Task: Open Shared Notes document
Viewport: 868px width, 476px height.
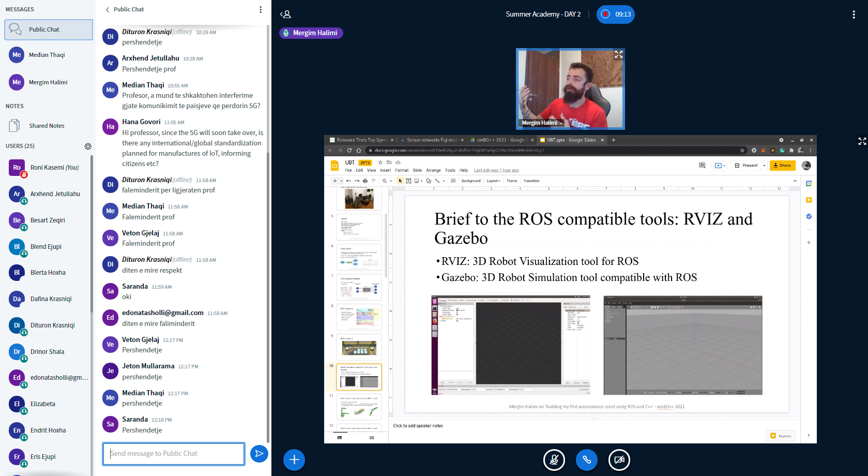Action: coord(47,126)
